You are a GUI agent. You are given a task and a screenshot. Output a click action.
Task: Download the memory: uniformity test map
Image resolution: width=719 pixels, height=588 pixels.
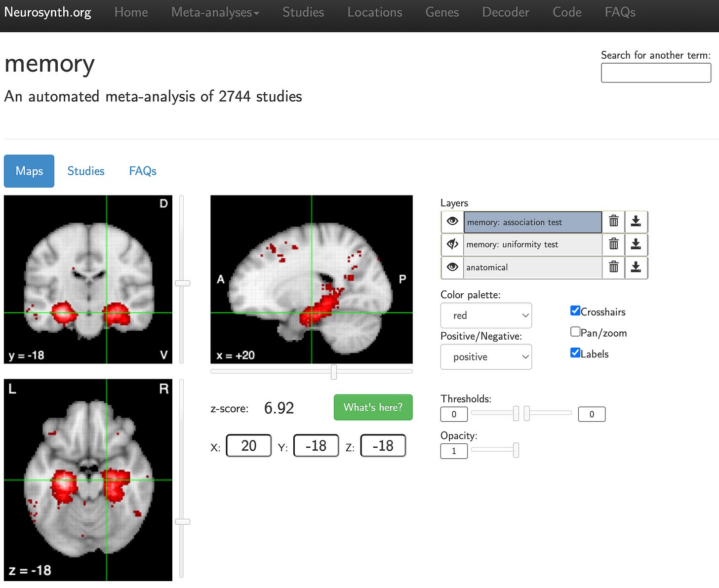click(636, 244)
